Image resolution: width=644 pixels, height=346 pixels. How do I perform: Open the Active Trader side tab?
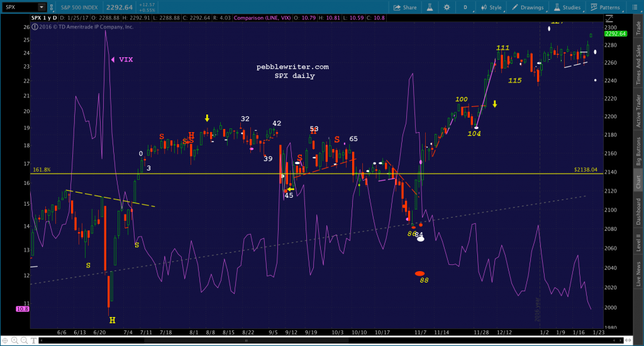click(x=638, y=111)
